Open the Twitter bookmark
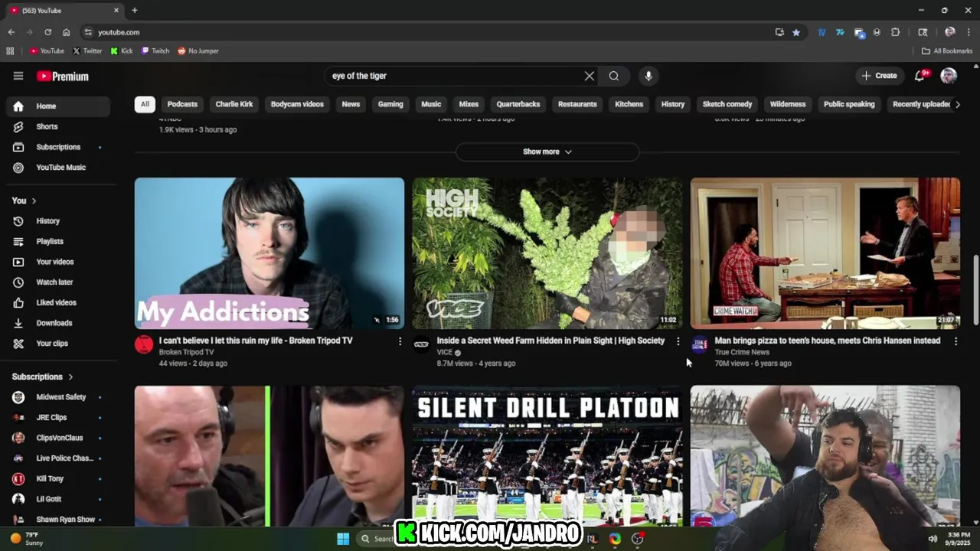Viewport: 980px width, 551px height. click(87, 51)
